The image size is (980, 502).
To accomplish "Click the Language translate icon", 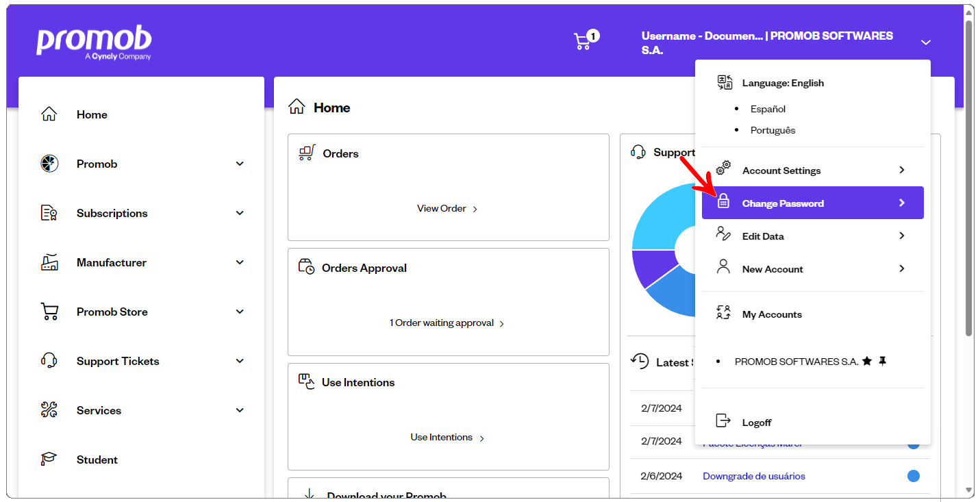I will pos(725,82).
